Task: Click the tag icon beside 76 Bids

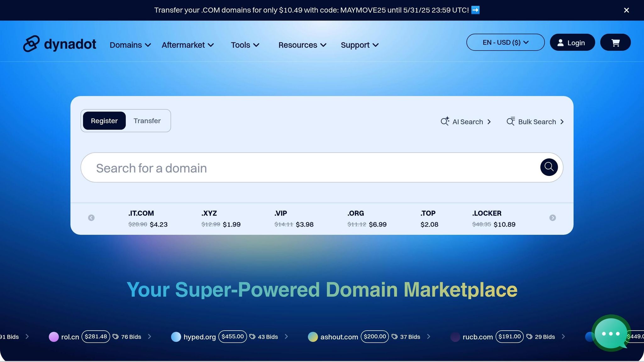Action: click(x=116, y=337)
